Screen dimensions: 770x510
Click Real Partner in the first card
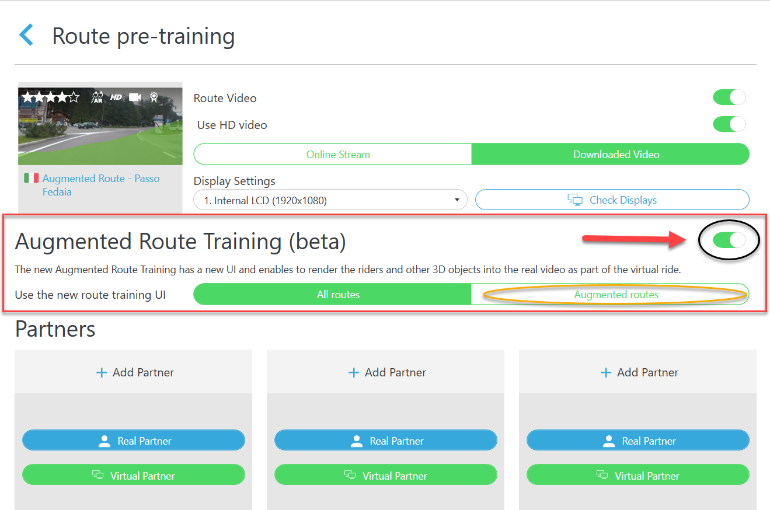133,440
